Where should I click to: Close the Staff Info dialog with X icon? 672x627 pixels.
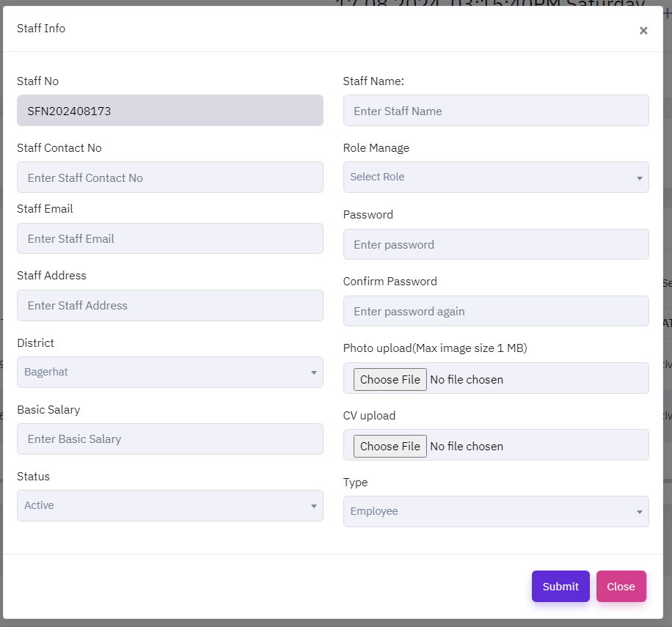point(643,30)
